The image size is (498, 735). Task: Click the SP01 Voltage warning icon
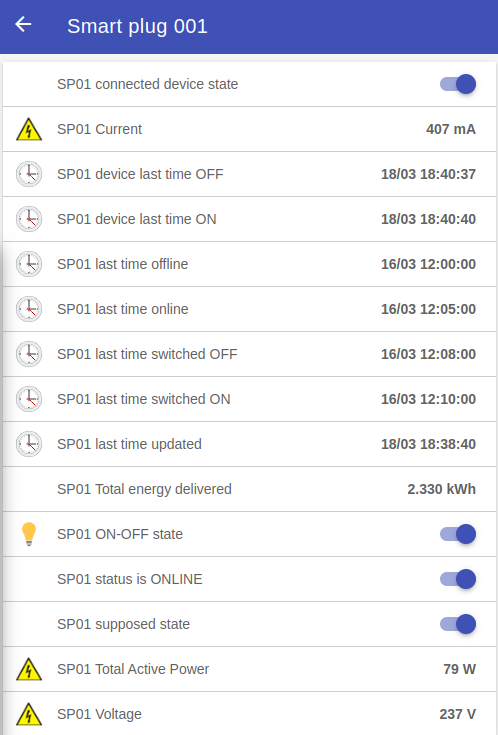[29, 714]
